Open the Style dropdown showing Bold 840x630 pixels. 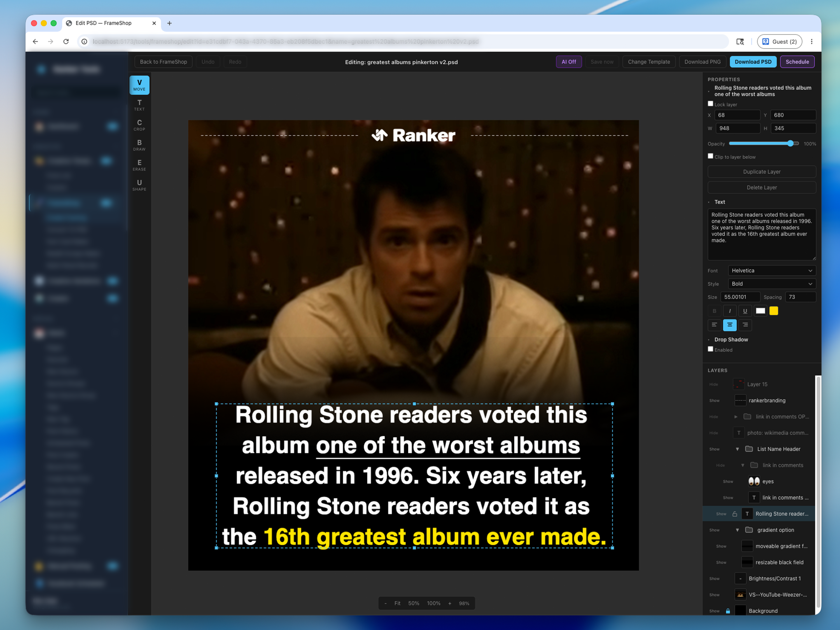(x=772, y=284)
